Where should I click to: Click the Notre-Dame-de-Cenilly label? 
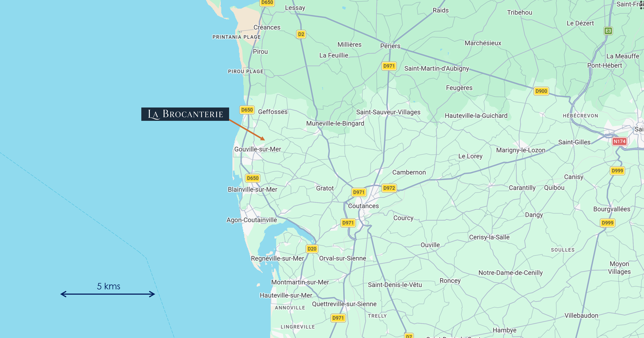click(x=511, y=273)
